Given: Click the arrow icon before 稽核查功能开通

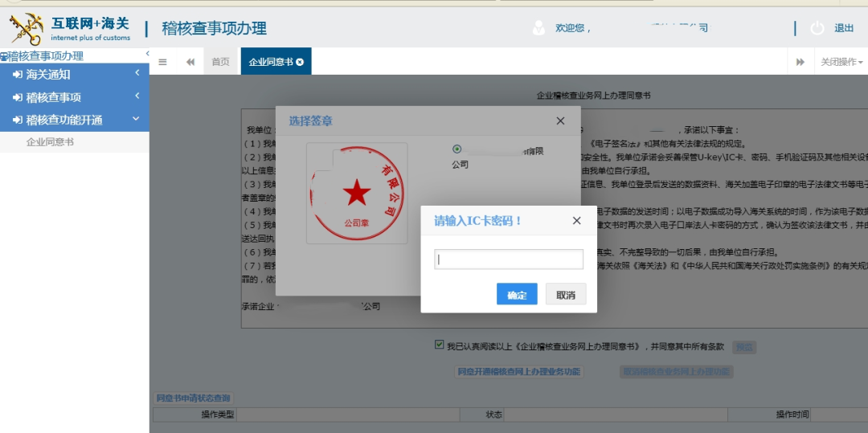Looking at the screenshot, I should tap(17, 120).
